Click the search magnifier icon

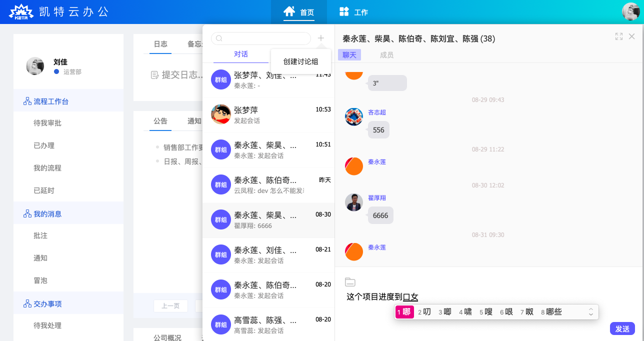[218, 38]
